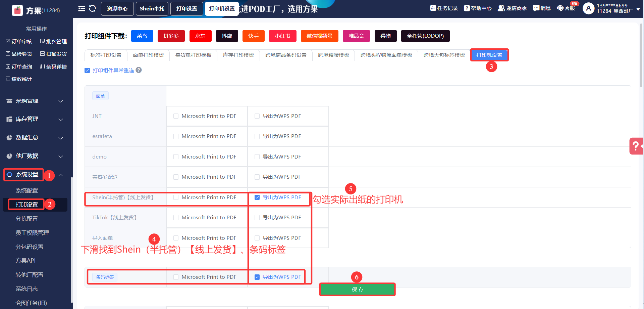Open Shein半托 tab in the top bar
The image size is (644, 309).
(x=152, y=9)
